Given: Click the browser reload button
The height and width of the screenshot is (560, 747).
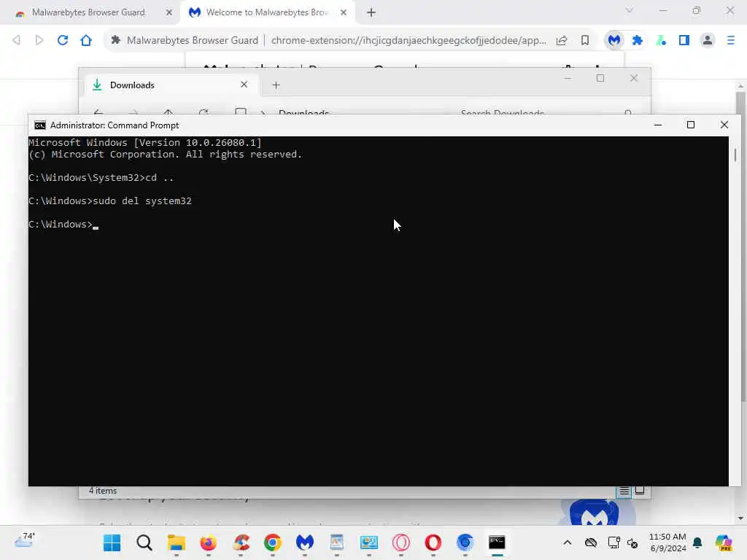Looking at the screenshot, I should point(63,41).
